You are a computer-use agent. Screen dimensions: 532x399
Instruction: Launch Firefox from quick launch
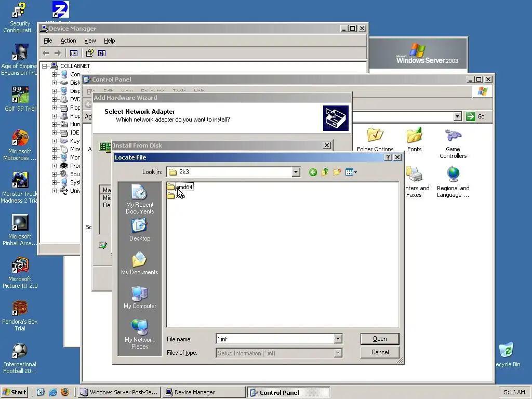click(x=65, y=392)
